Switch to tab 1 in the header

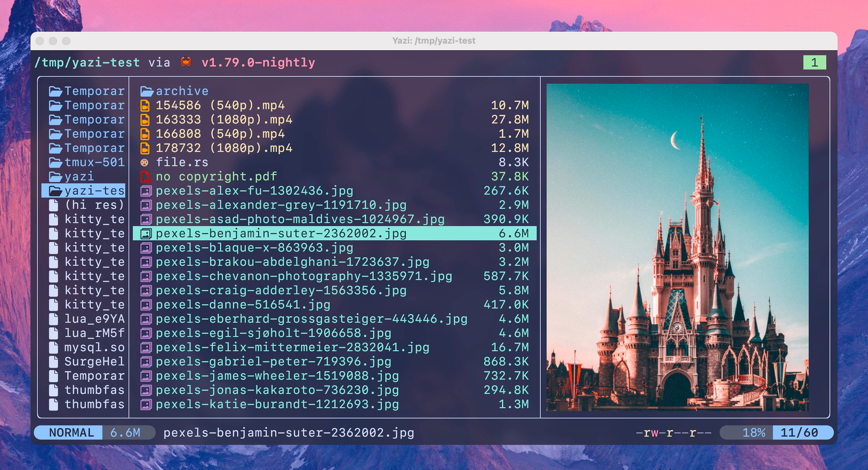click(x=814, y=62)
